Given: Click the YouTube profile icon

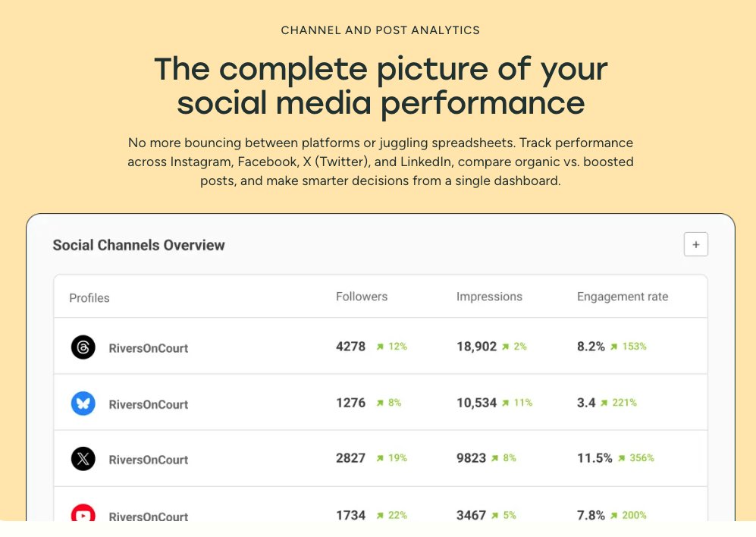Looking at the screenshot, I should pyautogui.click(x=83, y=513).
